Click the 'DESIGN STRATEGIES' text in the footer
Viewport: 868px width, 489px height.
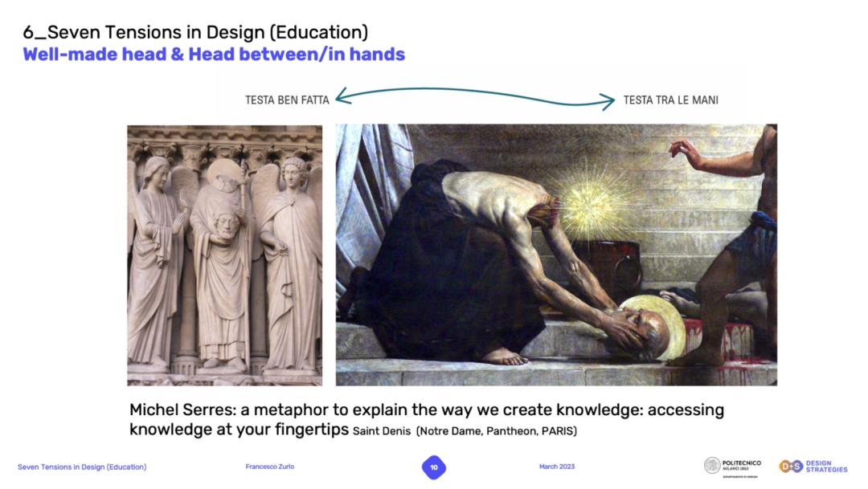click(x=826, y=467)
